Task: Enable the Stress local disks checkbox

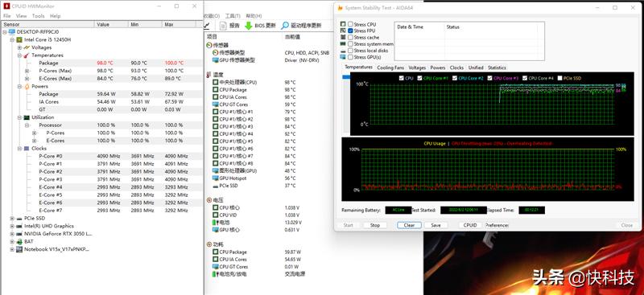Action: 350,51
